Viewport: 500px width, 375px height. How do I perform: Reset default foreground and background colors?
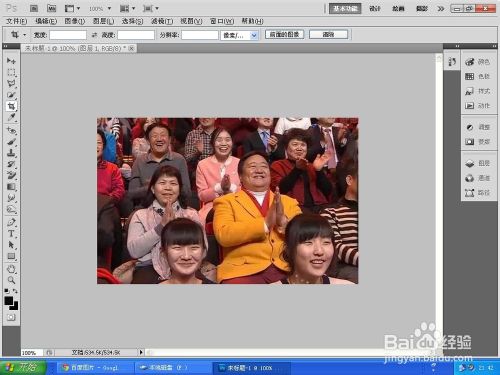coord(7,291)
